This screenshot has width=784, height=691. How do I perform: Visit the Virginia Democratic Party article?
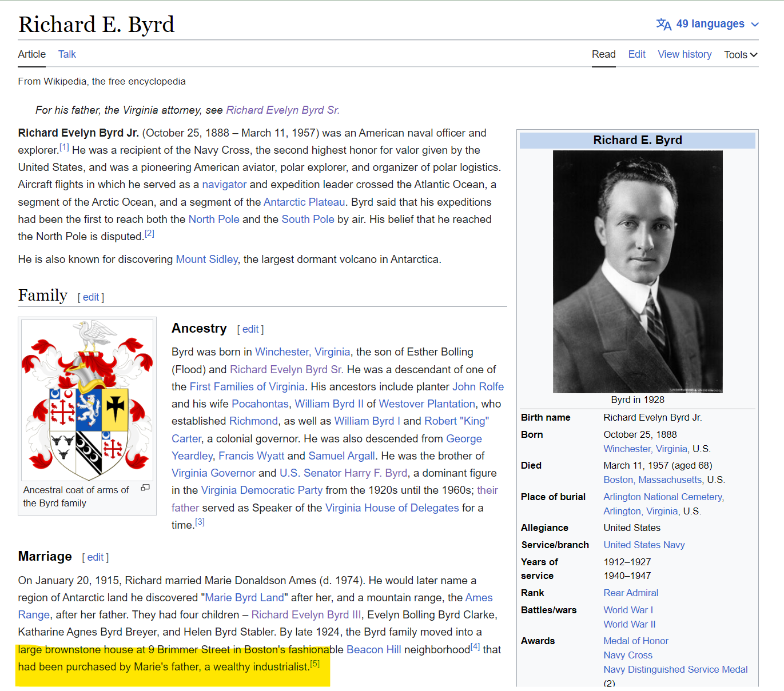(262, 490)
